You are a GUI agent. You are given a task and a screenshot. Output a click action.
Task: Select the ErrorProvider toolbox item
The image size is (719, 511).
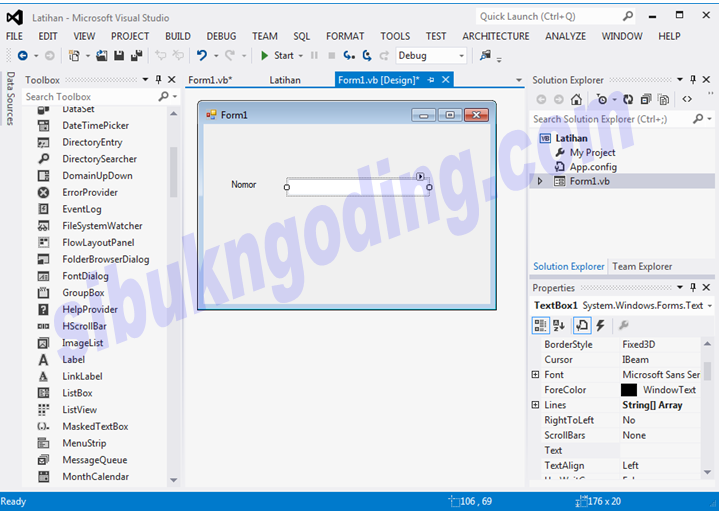(x=90, y=193)
